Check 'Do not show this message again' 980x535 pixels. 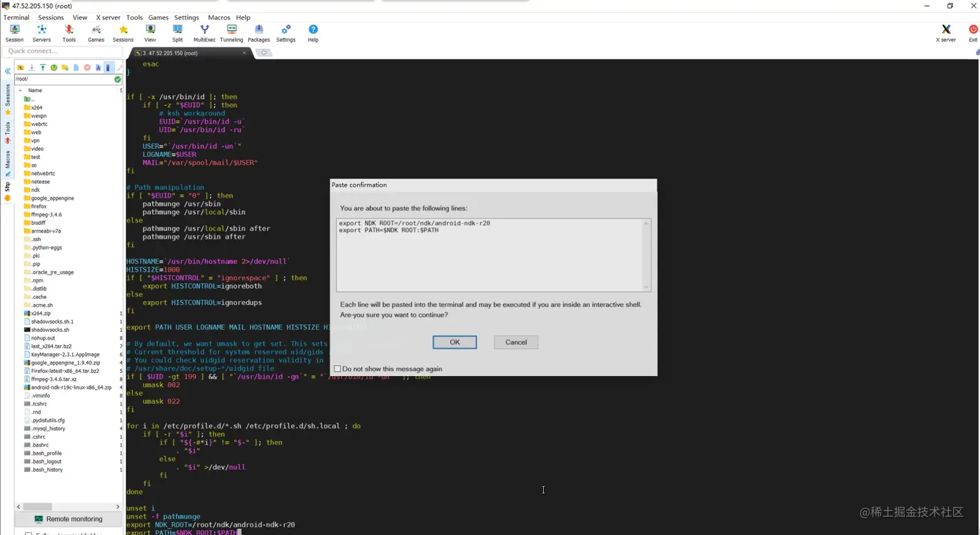pos(337,369)
